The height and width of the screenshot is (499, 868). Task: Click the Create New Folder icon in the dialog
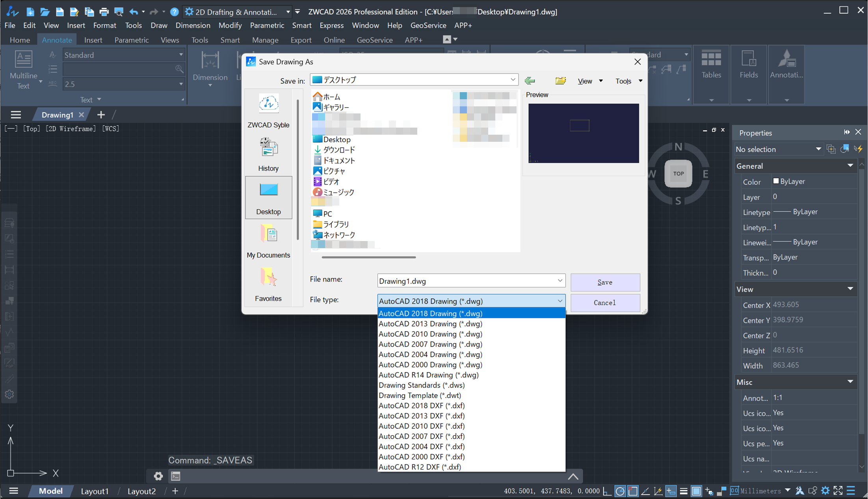(560, 80)
